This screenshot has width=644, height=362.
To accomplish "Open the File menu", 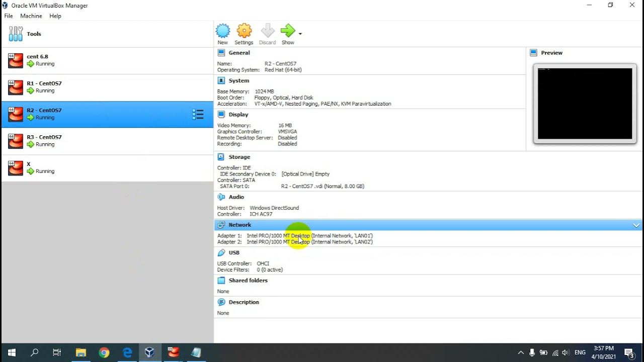I will [9, 16].
